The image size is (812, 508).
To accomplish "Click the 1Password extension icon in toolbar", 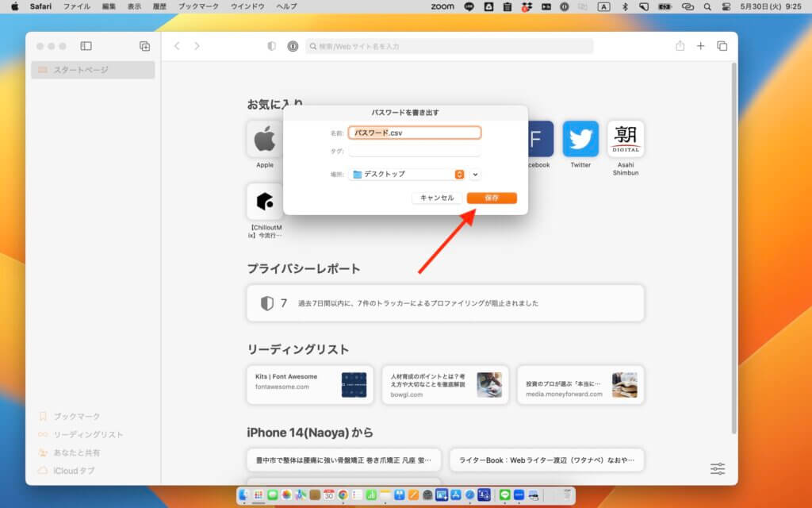I will (x=293, y=46).
